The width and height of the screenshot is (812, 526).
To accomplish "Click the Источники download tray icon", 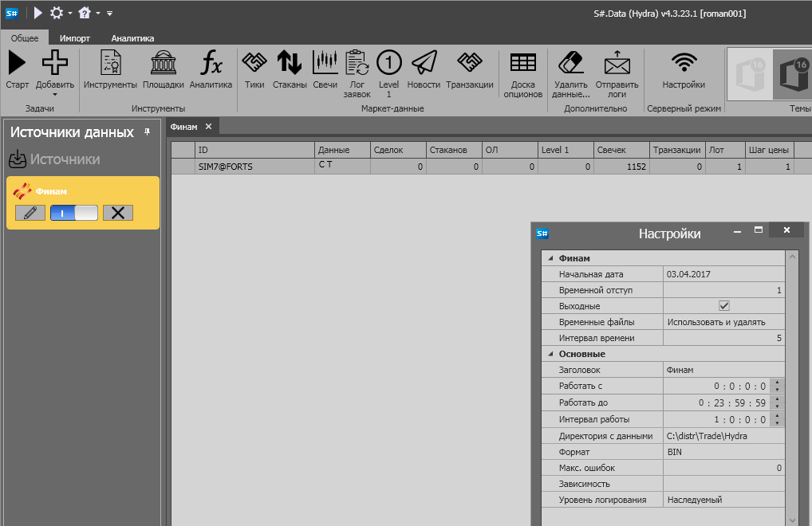I will point(17,159).
